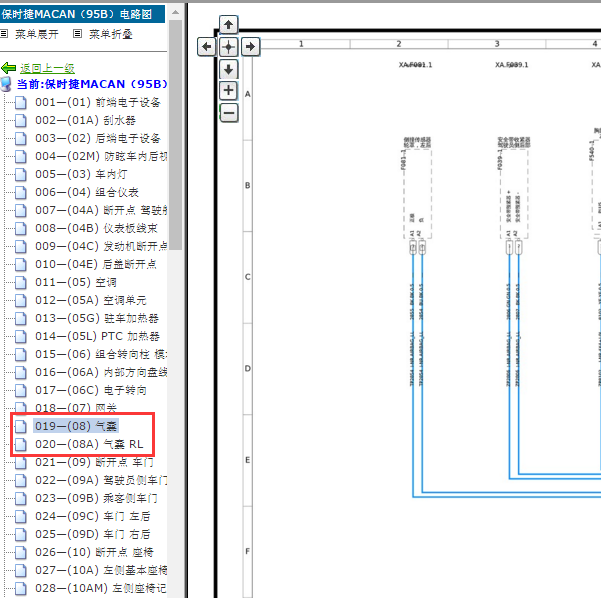Click connector label XA.F081.1 in diagram
Screen dimensions: 601x598
coord(415,65)
